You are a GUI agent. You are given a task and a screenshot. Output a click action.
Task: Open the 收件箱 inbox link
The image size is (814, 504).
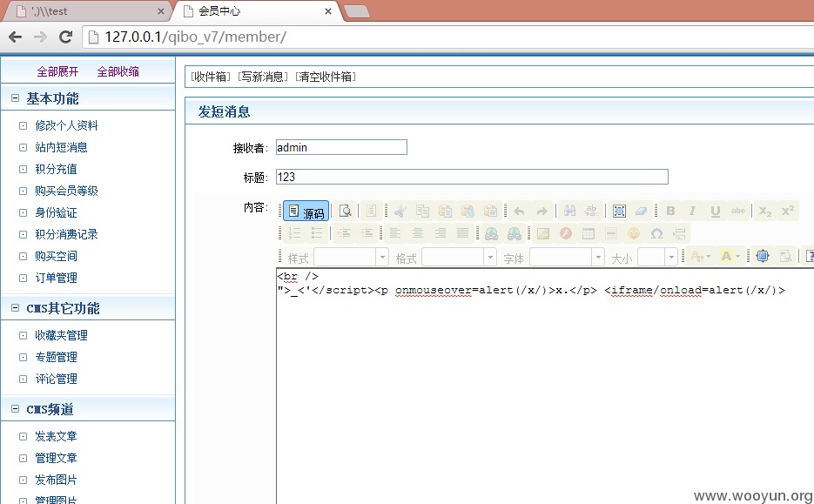click(211, 77)
